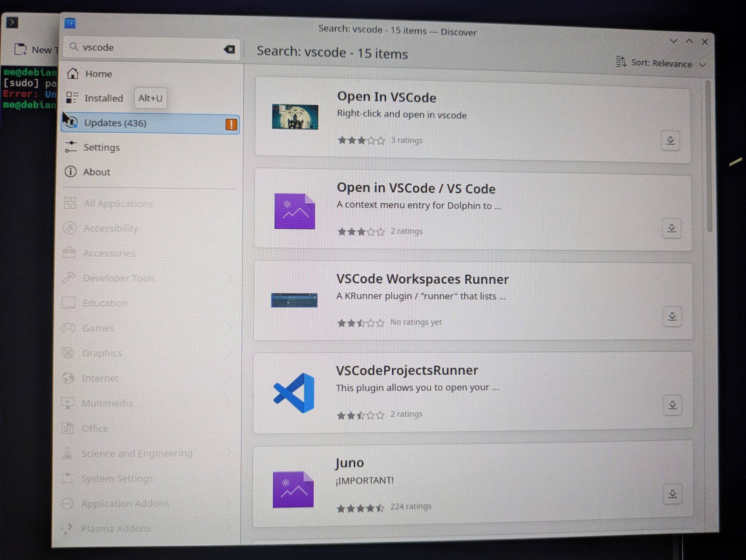
Task: Download VSCode Workspaces Runner plugin
Action: 672,316
